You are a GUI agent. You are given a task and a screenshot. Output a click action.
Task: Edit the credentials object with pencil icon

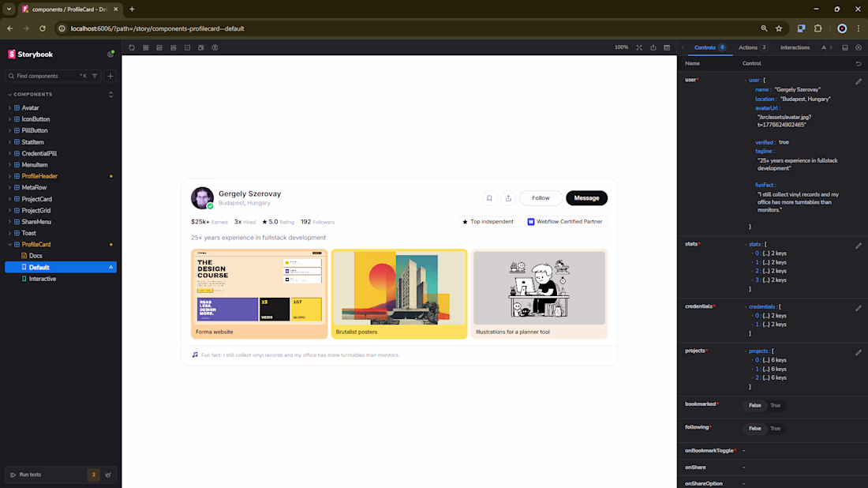(859, 308)
